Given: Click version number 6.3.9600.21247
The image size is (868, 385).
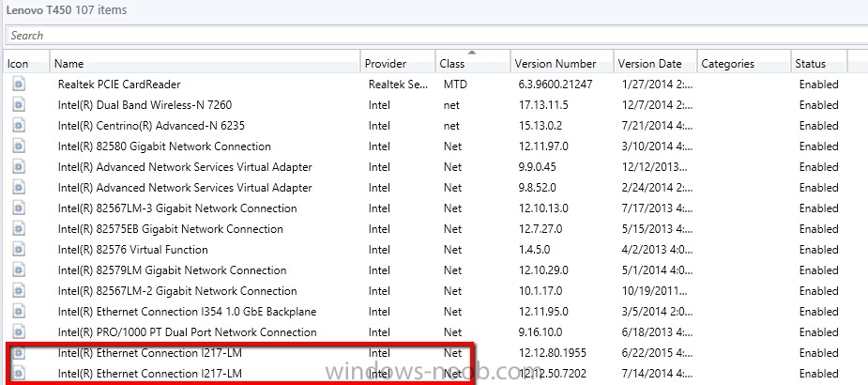Looking at the screenshot, I should pyautogui.click(x=556, y=85).
